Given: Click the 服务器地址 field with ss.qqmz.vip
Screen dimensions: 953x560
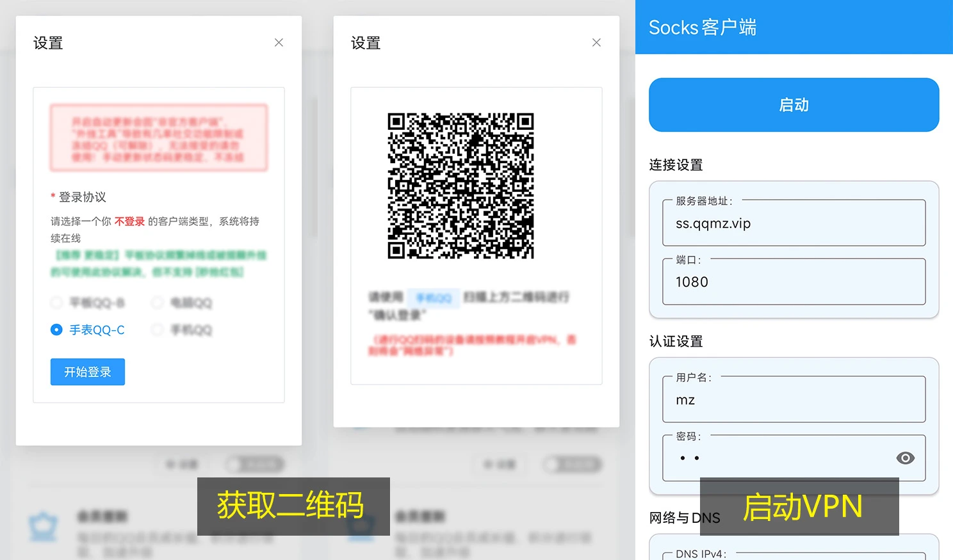Looking at the screenshot, I should tap(794, 224).
